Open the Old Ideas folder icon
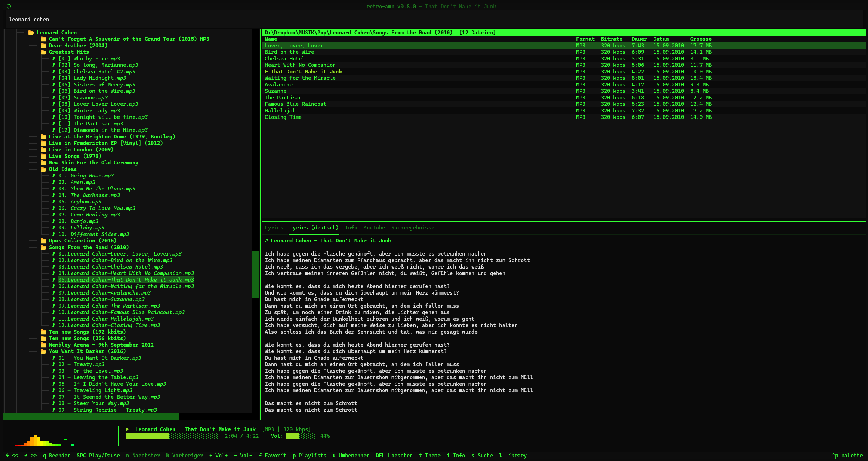The height and width of the screenshot is (461, 868). click(x=43, y=169)
